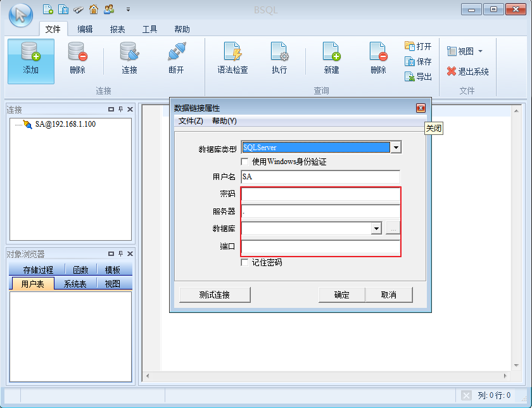Click the 服务器 input field

320,211
